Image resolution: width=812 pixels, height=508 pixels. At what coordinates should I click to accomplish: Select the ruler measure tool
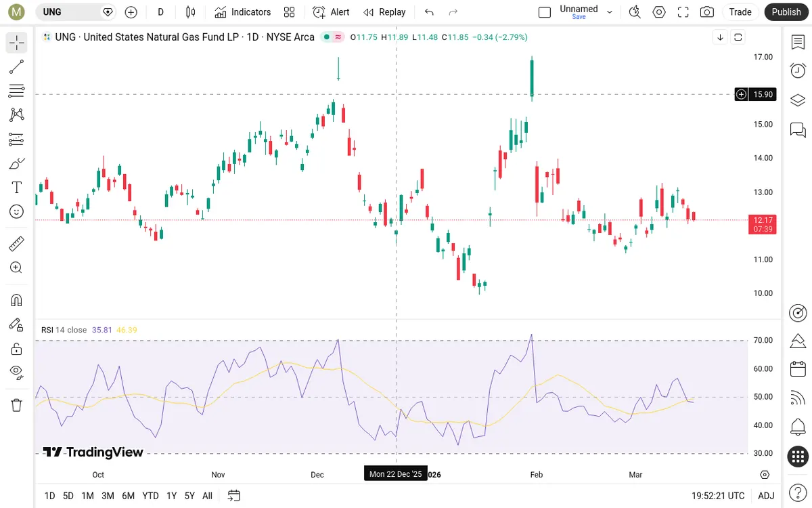pyautogui.click(x=17, y=243)
